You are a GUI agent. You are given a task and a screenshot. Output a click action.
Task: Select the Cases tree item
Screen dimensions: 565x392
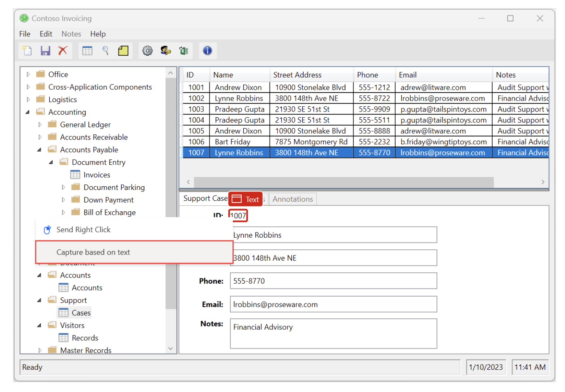81,313
